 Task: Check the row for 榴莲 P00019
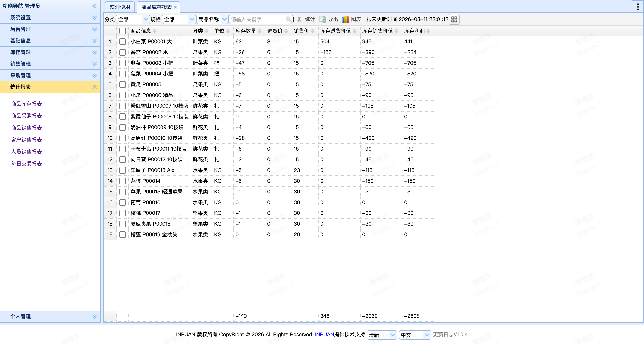(122, 235)
